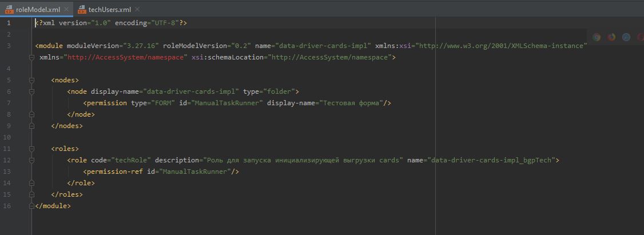The width and height of the screenshot is (644, 235).
Task: Fold the <role> element on line 12
Action: [x=32, y=160]
